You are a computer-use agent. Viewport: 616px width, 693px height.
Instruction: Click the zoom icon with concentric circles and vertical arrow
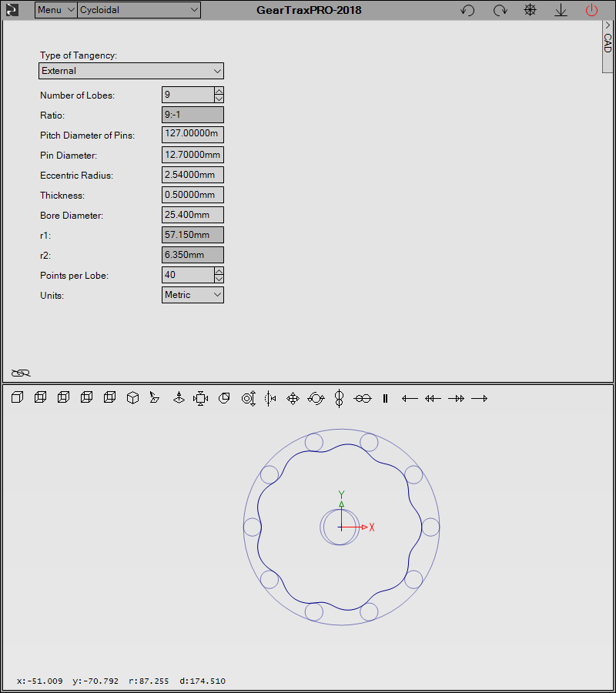pos(249,398)
